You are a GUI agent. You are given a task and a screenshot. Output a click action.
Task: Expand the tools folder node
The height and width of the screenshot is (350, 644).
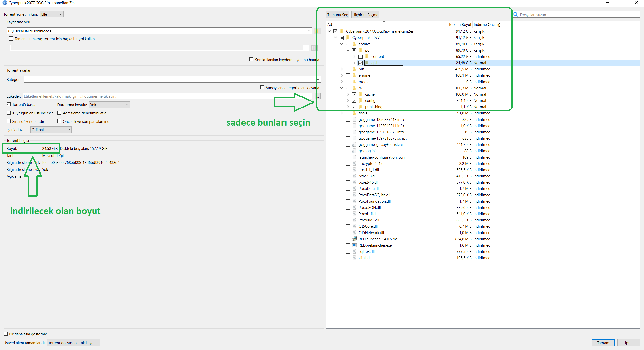(x=342, y=113)
